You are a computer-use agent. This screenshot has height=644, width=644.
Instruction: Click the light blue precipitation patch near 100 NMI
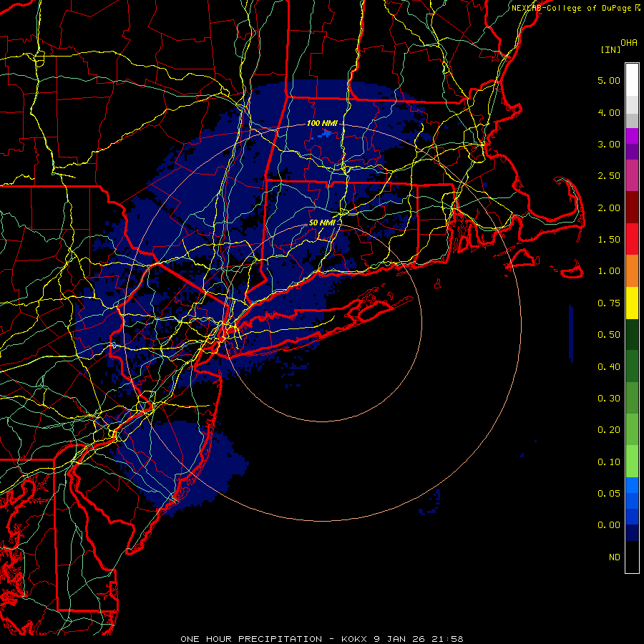(326, 134)
